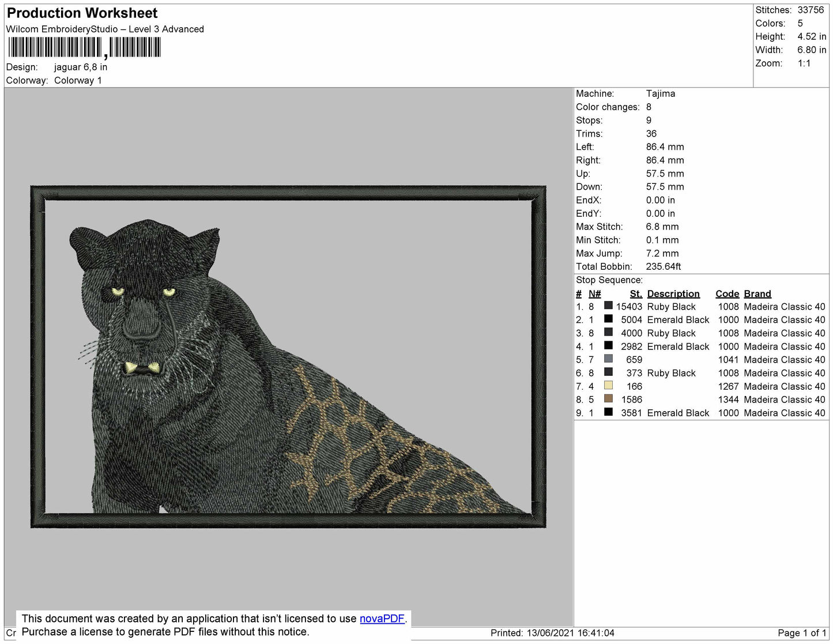Screen dimensions: 833x644
Task: Select the stitch count '15403' in row 1
Action: pyautogui.click(x=629, y=307)
